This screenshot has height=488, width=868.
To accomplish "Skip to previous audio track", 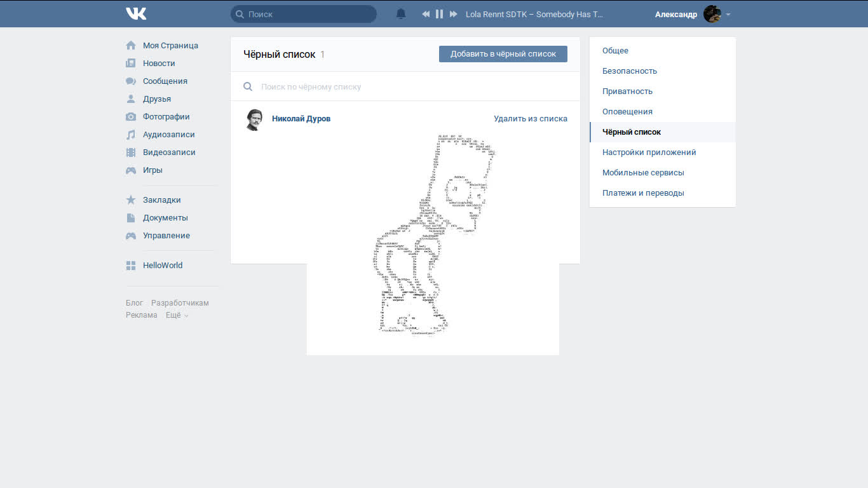I will (x=426, y=14).
